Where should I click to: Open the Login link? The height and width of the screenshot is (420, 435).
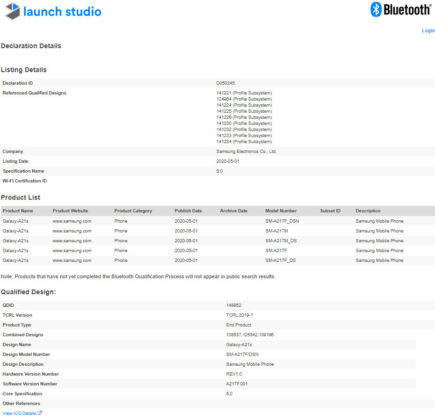[428, 31]
